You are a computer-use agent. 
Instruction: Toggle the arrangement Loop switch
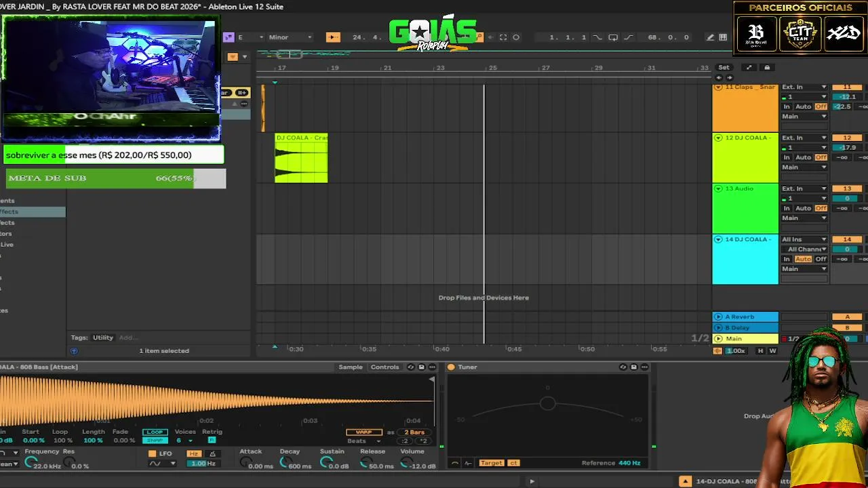613,37
